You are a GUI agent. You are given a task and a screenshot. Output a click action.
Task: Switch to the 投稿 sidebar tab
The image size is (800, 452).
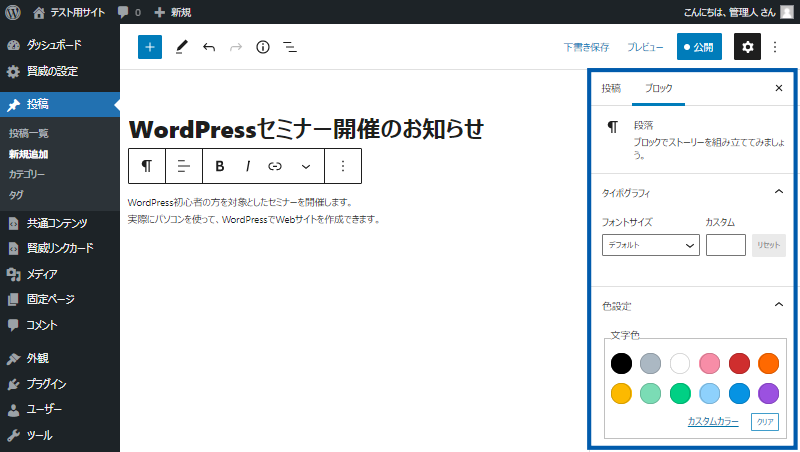(611, 88)
